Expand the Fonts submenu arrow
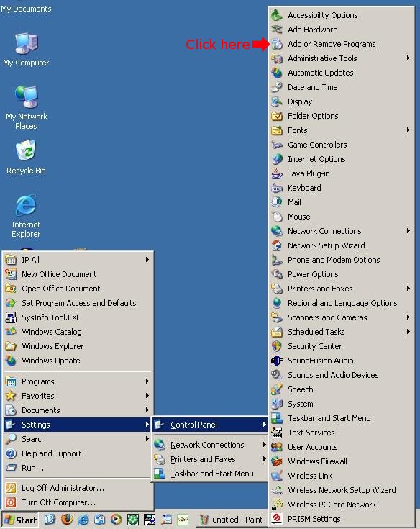 (408, 130)
